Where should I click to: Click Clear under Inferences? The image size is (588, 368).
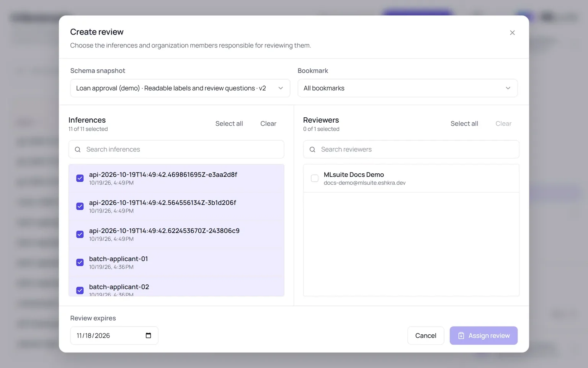click(x=268, y=123)
